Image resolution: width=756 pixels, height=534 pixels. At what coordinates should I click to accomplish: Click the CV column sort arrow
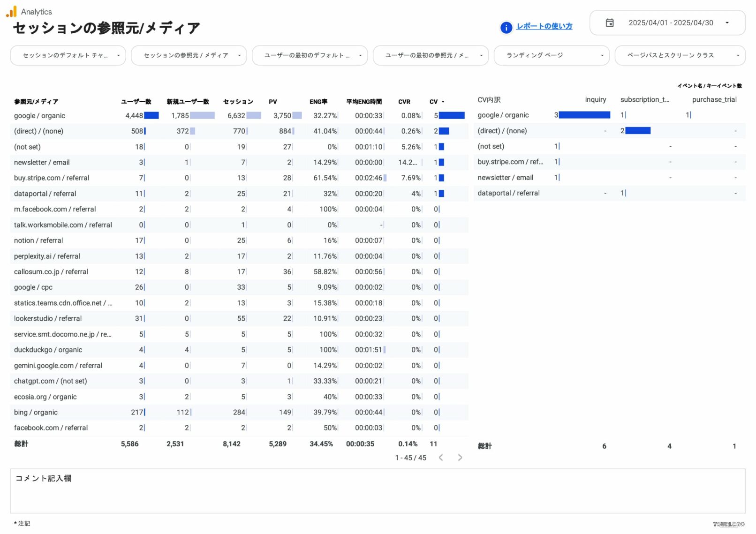443,102
